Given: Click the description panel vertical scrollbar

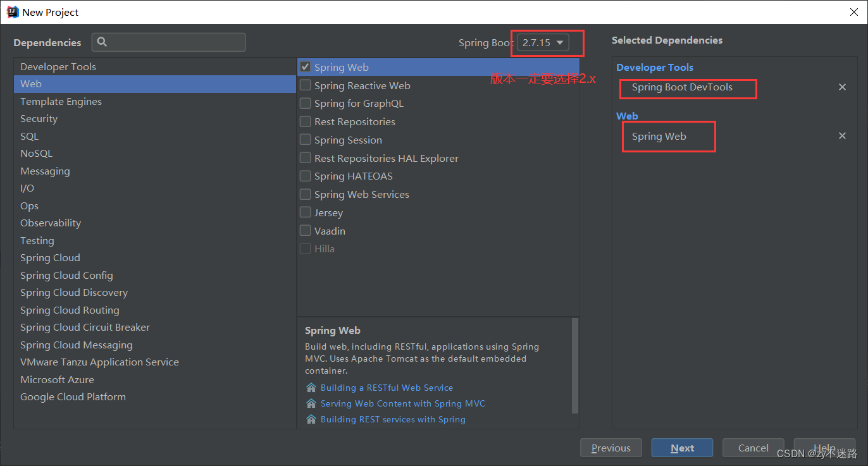Looking at the screenshot, I should 575,365.
